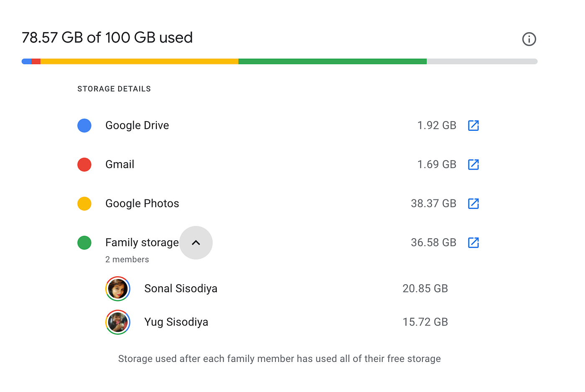Collapse the Family storage members list
Image resolution: width=585 pixels, height=392 pixels.
pos(196,243)
